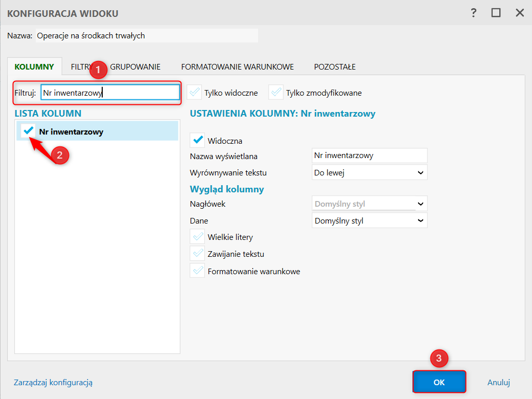Maximize the Konfiguracja widoku window
Viewport: 532px width, 399px height.
coord(496,13)
